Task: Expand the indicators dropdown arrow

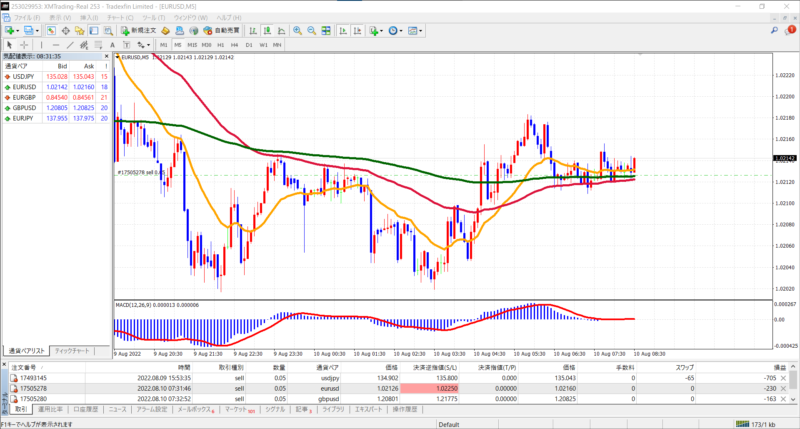Action: [x=382, y=31]
